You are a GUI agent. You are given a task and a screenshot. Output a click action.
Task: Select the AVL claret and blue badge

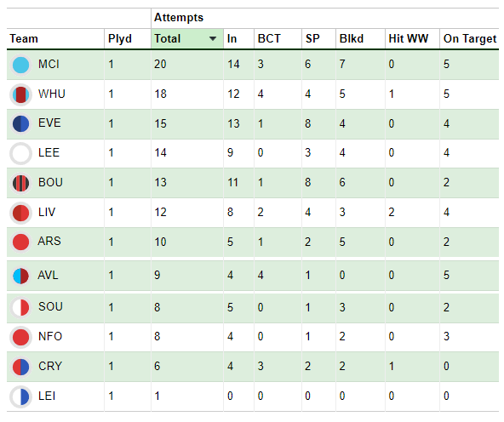coord(21,276)
